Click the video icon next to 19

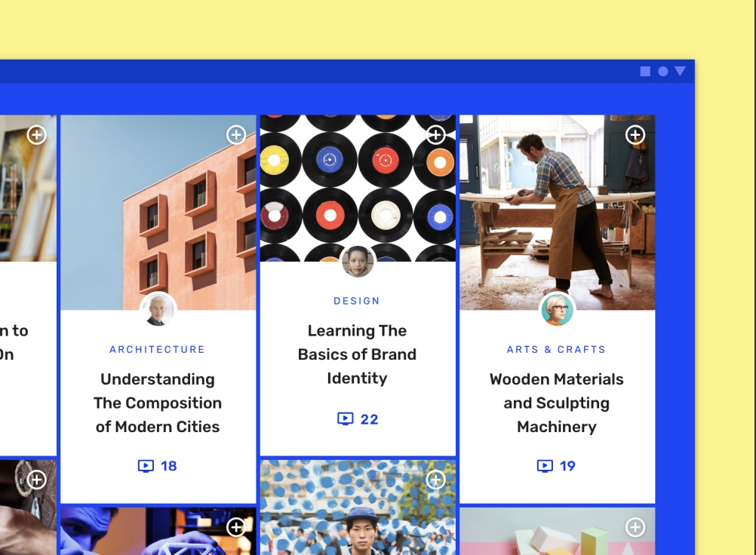pos(545,466)
